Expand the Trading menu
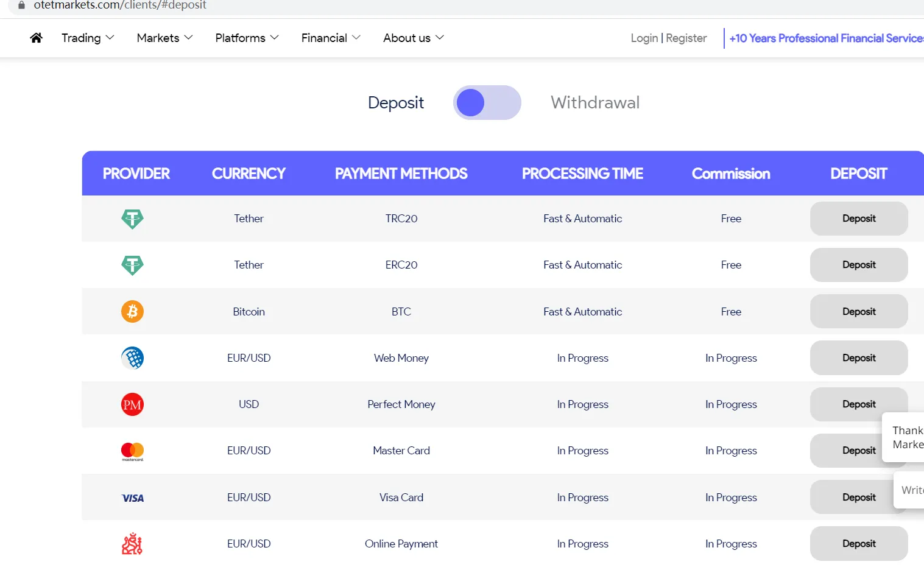 tap(88, 38)
